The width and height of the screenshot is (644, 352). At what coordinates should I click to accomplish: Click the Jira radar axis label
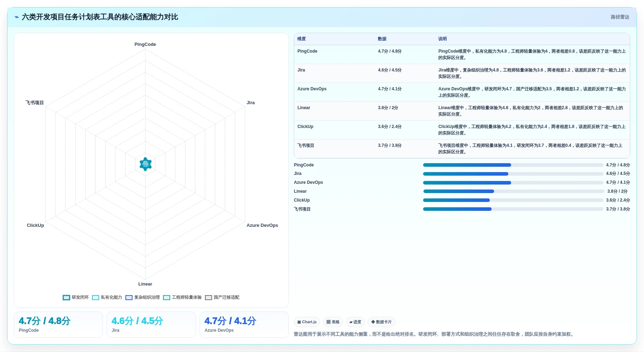pyautogui.click(x=250, y=103)
